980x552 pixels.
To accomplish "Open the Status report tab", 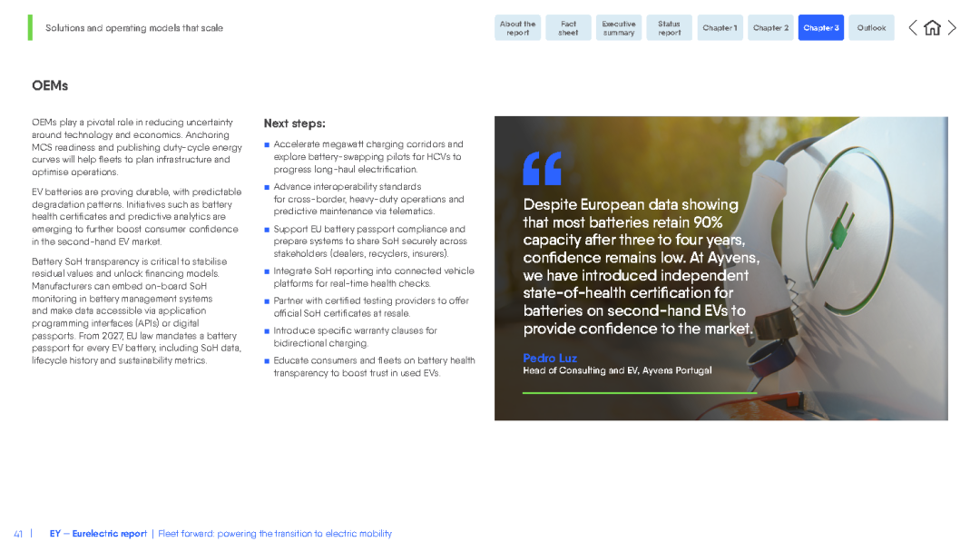I will [x=670, y=28].
